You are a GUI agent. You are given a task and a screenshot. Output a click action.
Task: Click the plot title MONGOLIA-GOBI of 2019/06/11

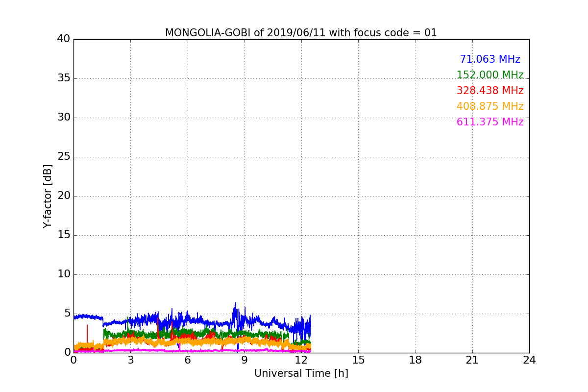pos(301,33)
